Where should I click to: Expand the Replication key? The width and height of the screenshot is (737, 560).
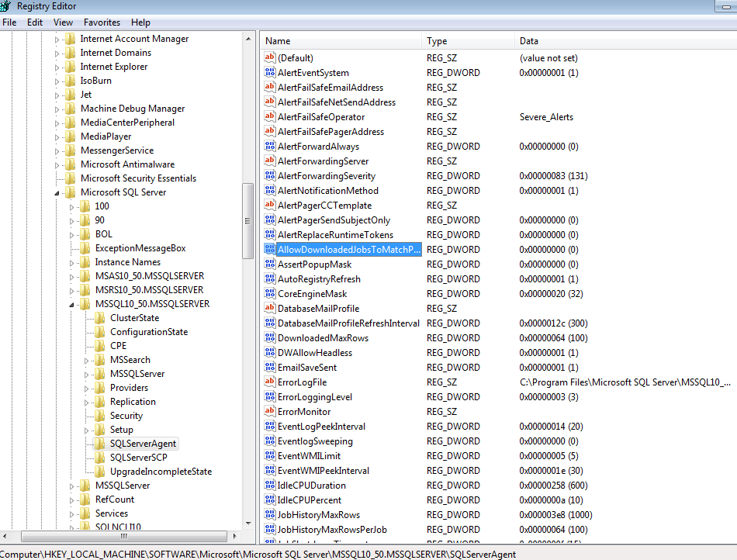86,402
